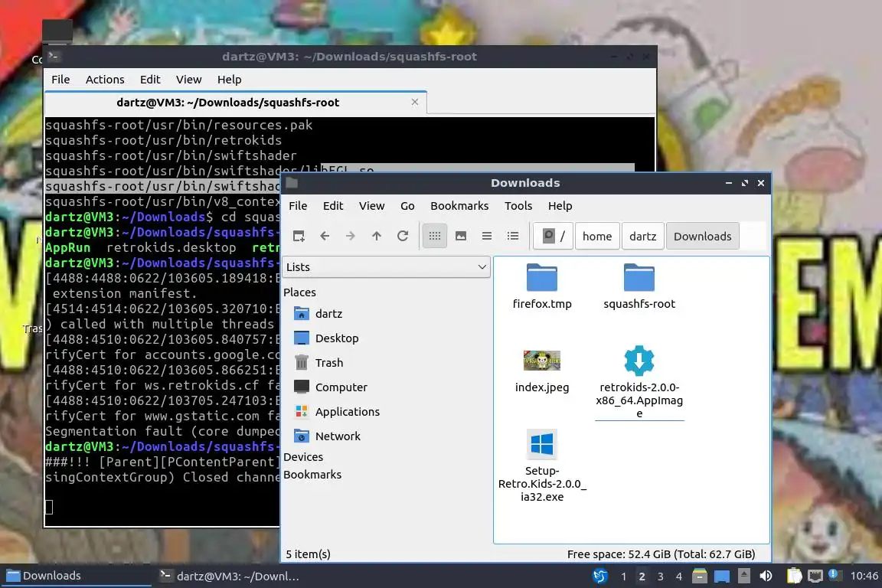
Task: Open the Edit menu in Downloads window
Action: coord(333,206)
